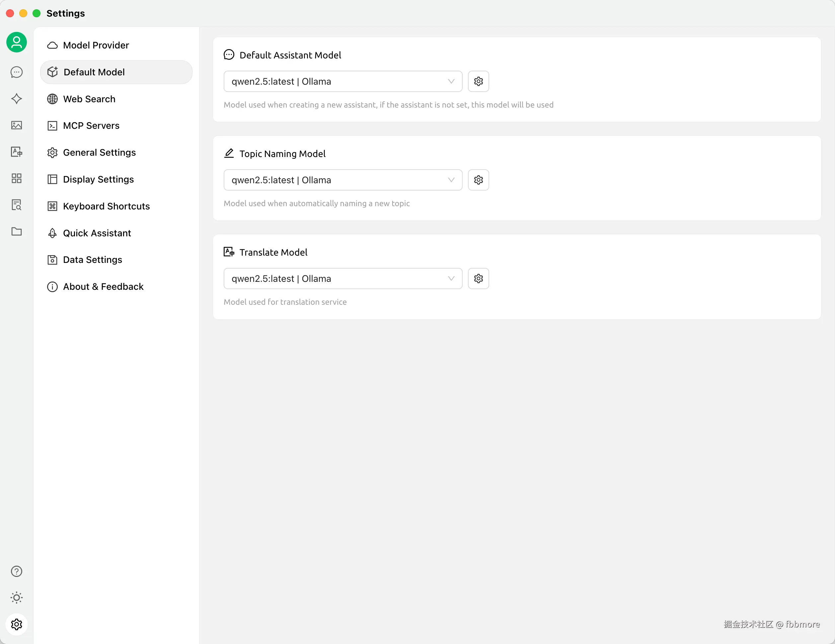
Task: Open the mini apps grid icon
Action: [x=17, y=178]
